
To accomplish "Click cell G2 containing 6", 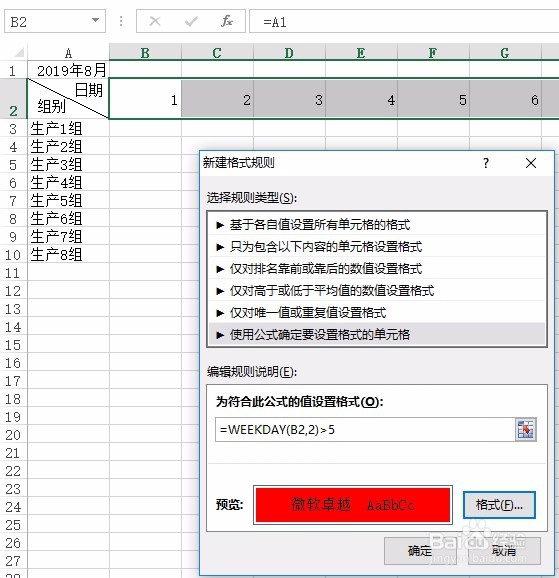I will (505, 98).
